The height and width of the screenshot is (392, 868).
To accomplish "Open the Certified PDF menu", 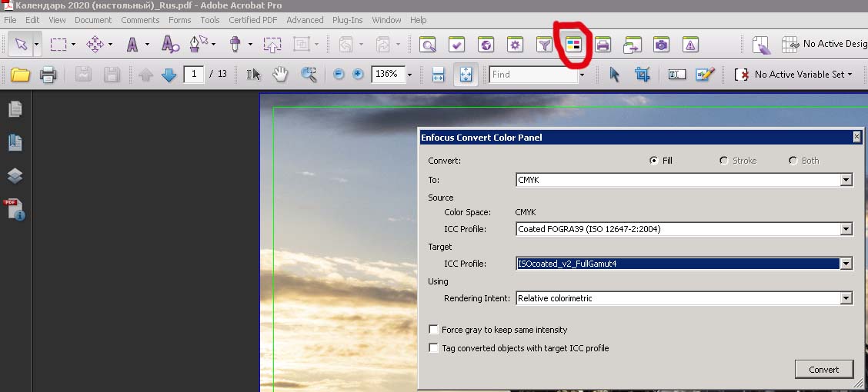I will [253, 20].
